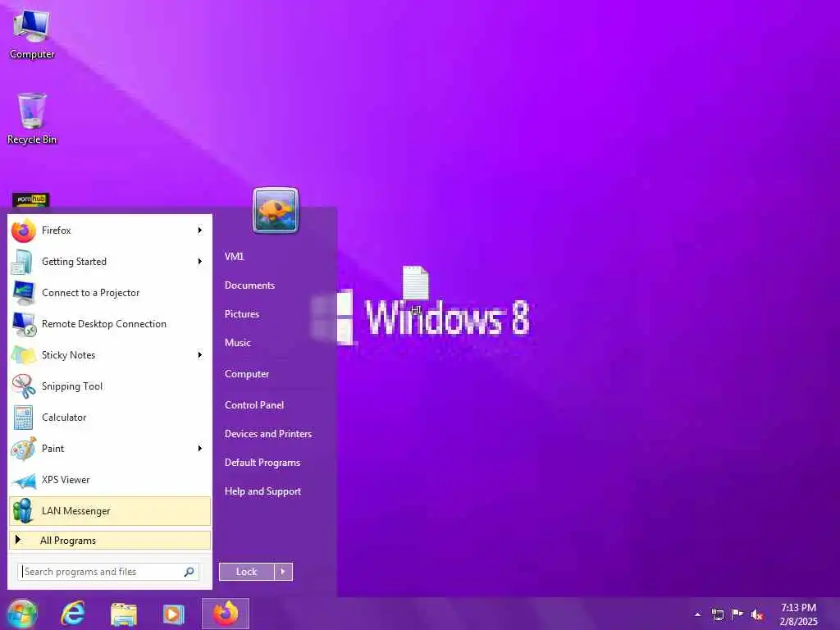Open Remote Desktop Connection icon
The height and width of the screenshot is (630, 840).
[23, 323]
